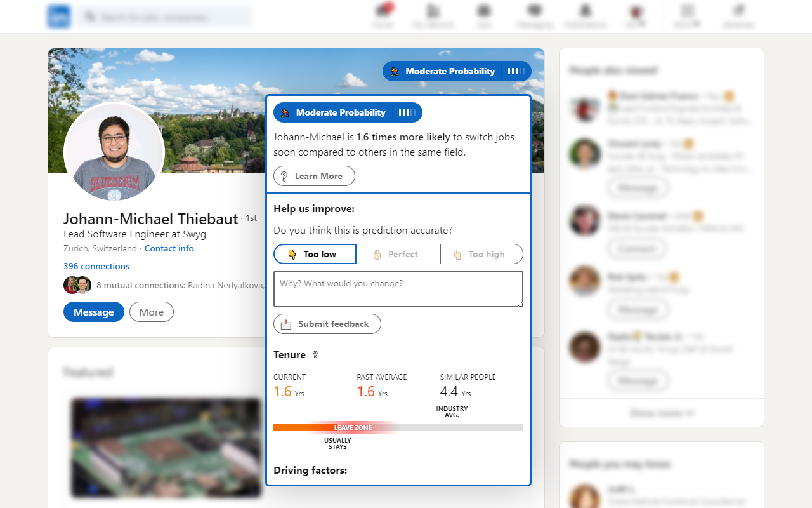Click the PAST AVERAGE tenure value
The image size is (812, 508).
(x=372, y=392)
